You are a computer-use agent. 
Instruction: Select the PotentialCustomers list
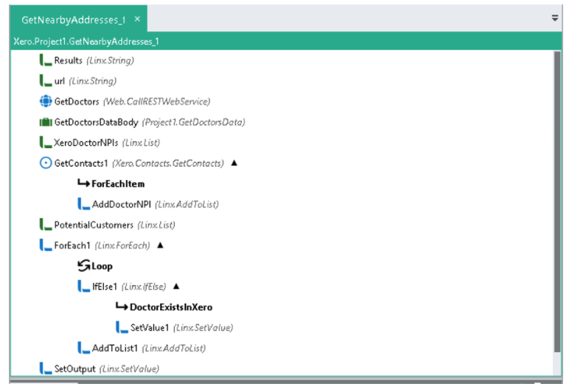108,224
